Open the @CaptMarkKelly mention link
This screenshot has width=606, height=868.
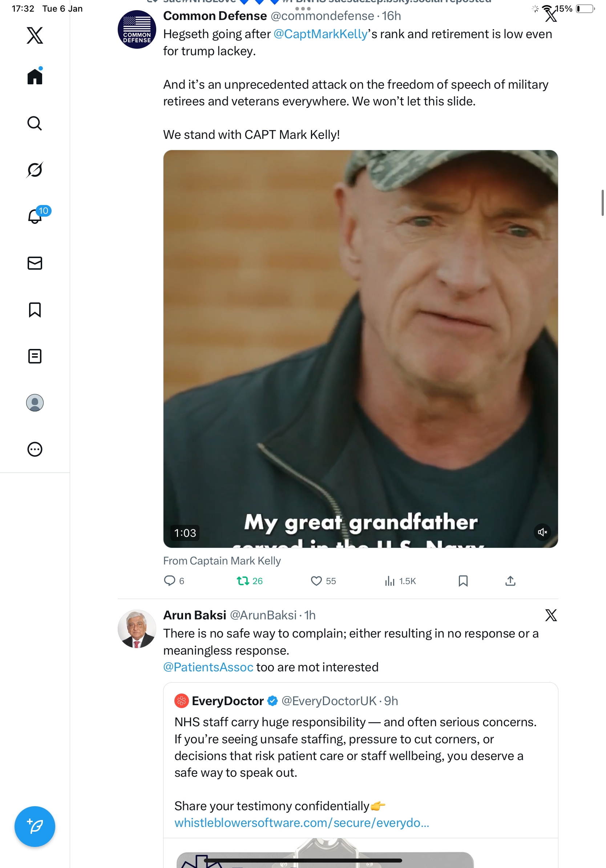click(x=320, y=34)
